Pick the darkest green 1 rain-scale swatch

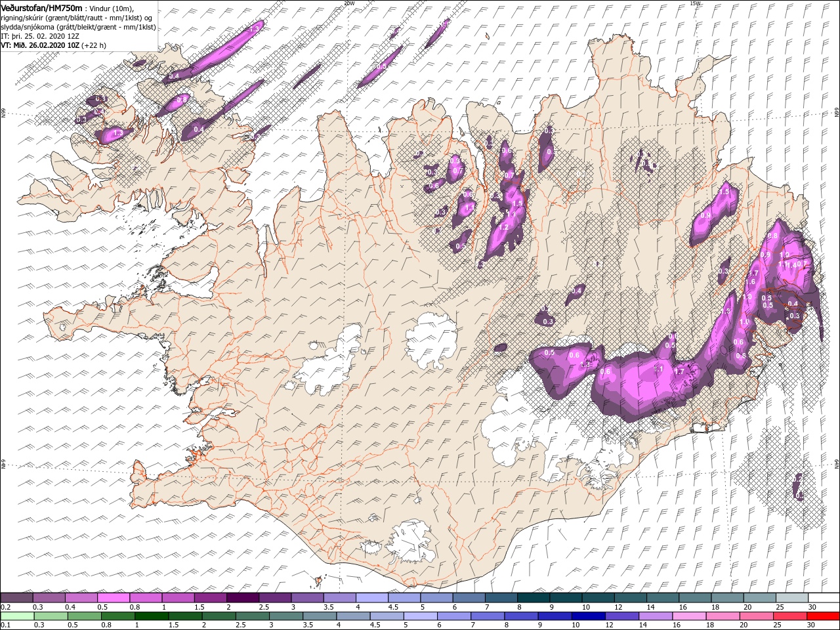point(152,616)
